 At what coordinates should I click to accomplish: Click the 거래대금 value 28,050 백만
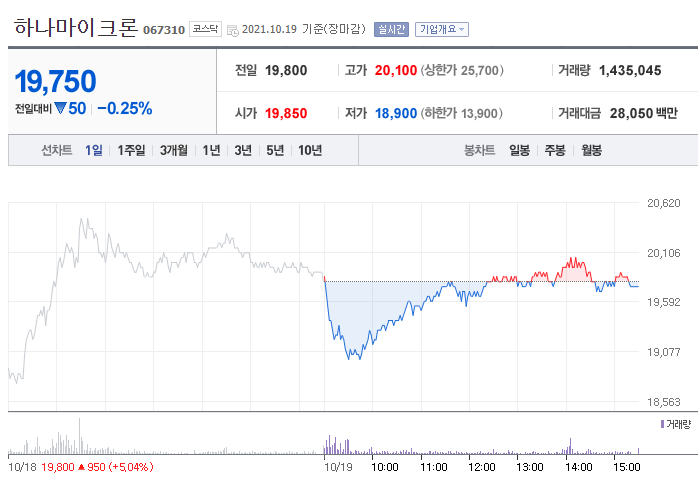pos(644,114)
